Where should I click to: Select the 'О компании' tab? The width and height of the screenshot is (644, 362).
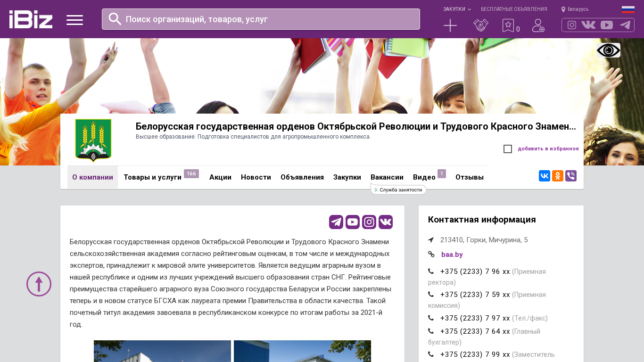[92, 177]
